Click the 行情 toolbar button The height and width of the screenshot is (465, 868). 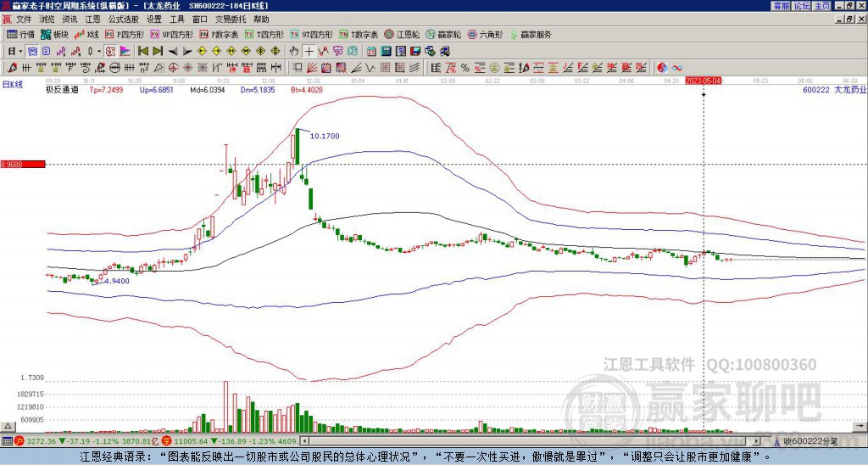[21, 34]
